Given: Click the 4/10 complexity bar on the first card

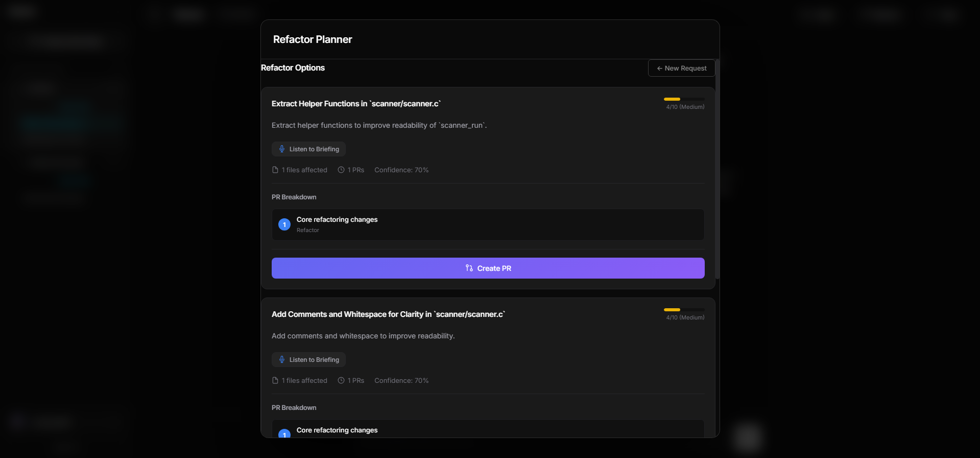Looking at the screenshot, I should (684, 99).
